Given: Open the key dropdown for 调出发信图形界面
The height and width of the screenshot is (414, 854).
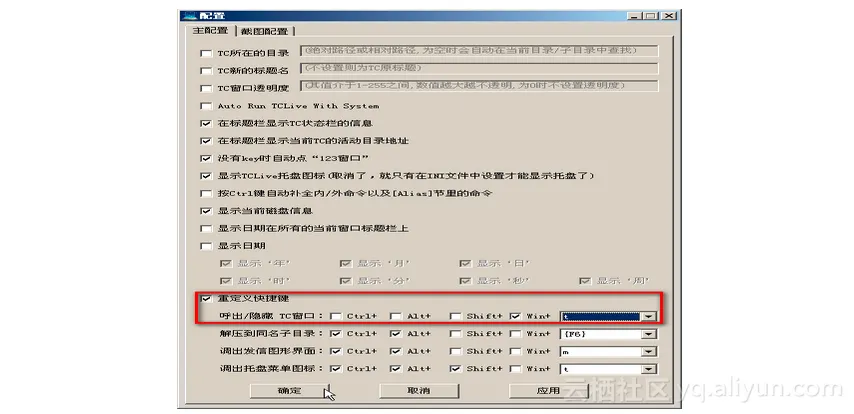Looking at the screenshot, I should 649,352.
